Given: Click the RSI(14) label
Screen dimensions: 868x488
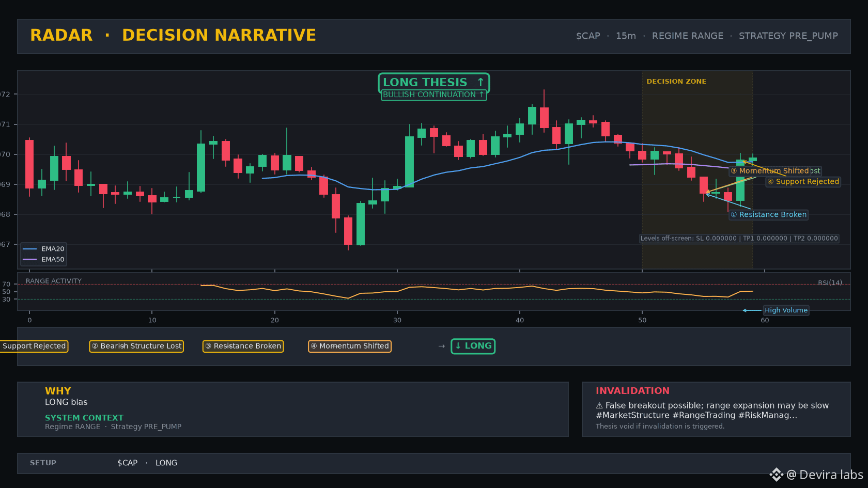Looking at the screenshot, I should [830, 282].
